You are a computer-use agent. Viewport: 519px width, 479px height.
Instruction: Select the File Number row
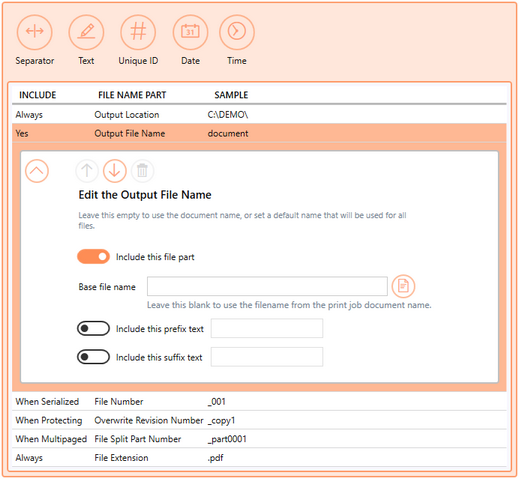[259, 401]
